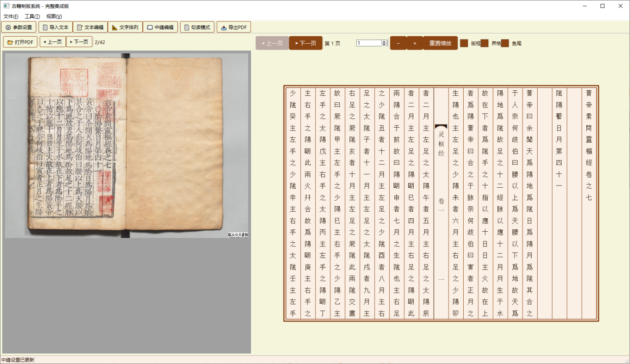Open the 文件 menu
This screenshot has width=630, height=364.
(10, 16)
